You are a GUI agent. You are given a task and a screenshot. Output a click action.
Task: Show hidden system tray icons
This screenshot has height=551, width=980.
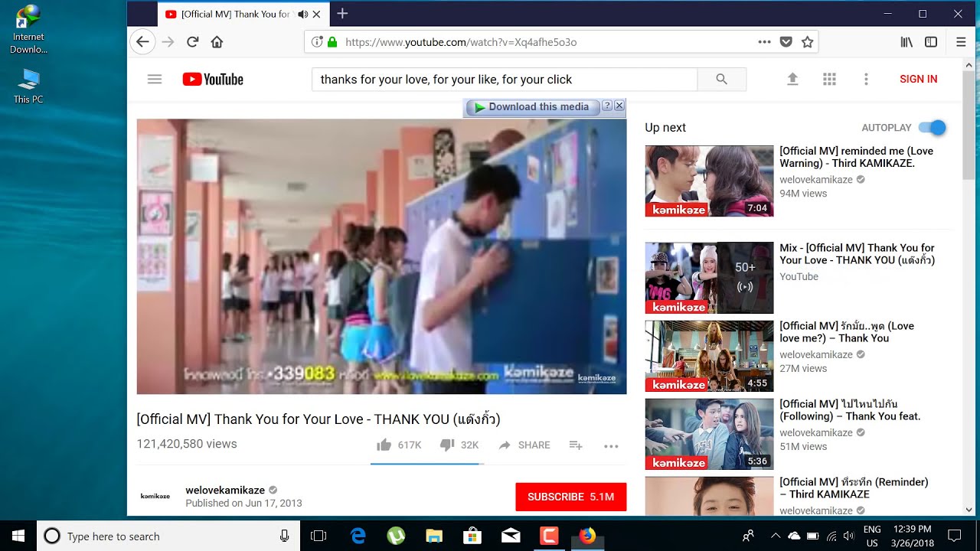pos(775,536)
